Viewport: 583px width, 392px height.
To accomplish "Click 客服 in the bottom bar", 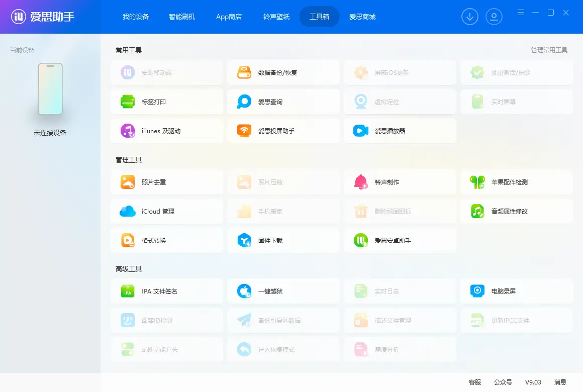I will (475, 382).
